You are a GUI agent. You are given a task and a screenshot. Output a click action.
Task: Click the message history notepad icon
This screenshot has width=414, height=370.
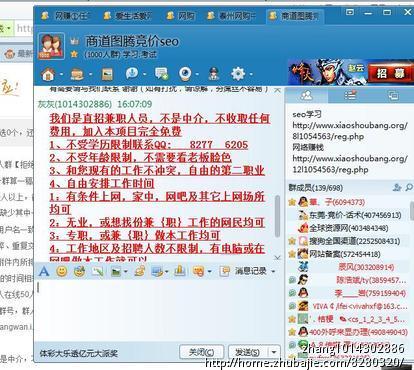(225, 271)
